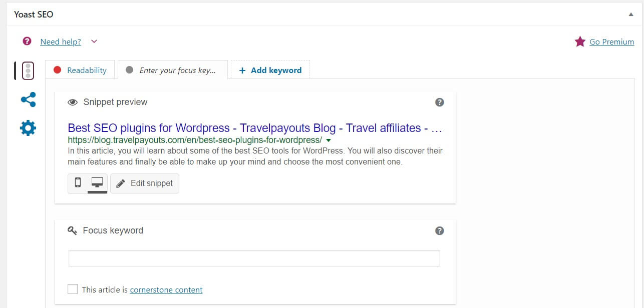This screenshot has height=308, width=644.
Task: Click the Go Premium link
Action: pyautogui.click(x=611, y=41)
